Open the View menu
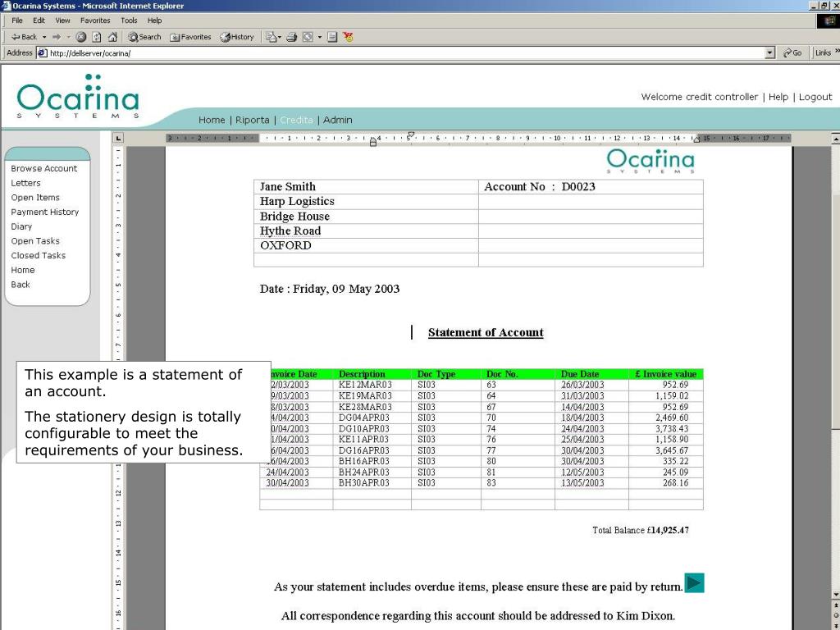The height and width of the screenshot is (630, 840). [x=62, y=21]
